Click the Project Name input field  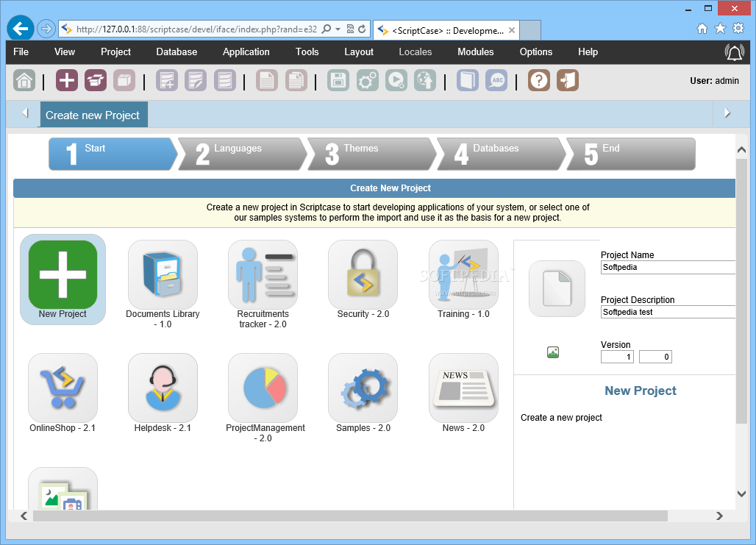[668, 267]
